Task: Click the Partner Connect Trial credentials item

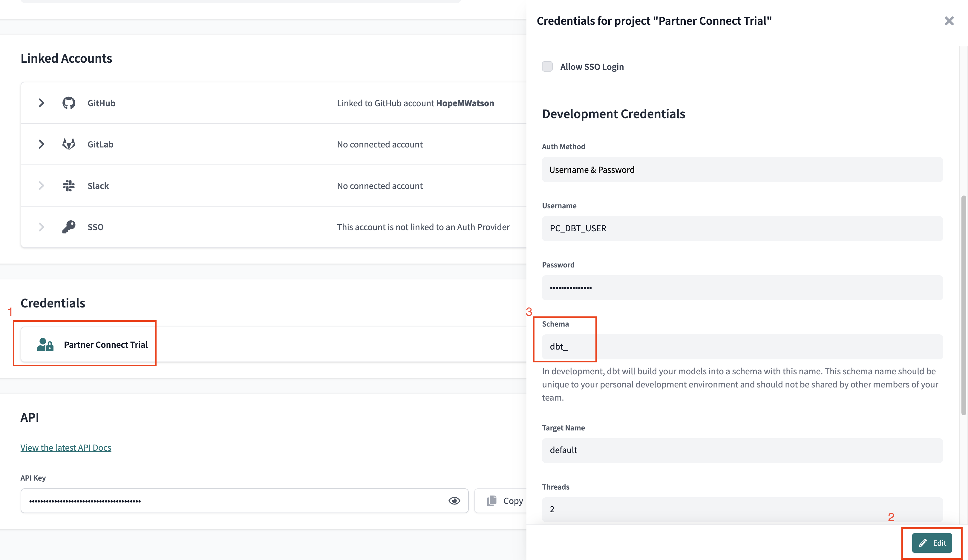Action: point(105,345)
